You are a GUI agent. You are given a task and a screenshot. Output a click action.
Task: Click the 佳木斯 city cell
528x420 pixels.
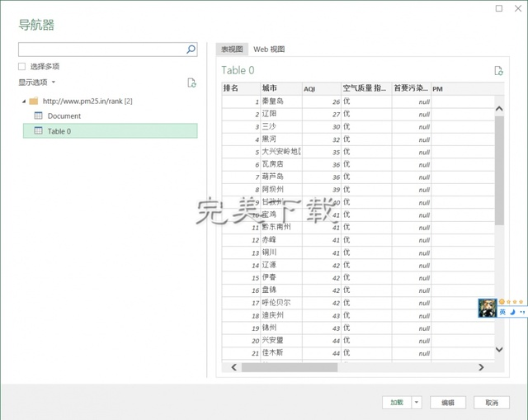[x=281, y=353]
